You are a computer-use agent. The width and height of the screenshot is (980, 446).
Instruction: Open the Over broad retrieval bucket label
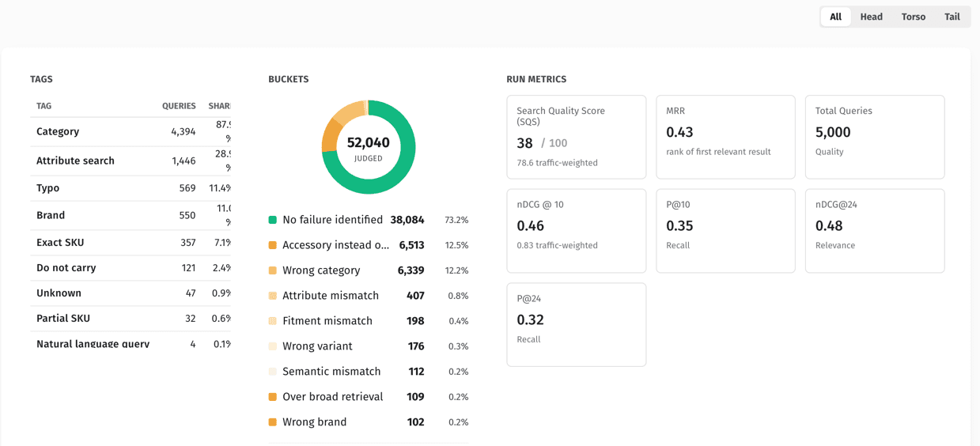tap(332, 397)
